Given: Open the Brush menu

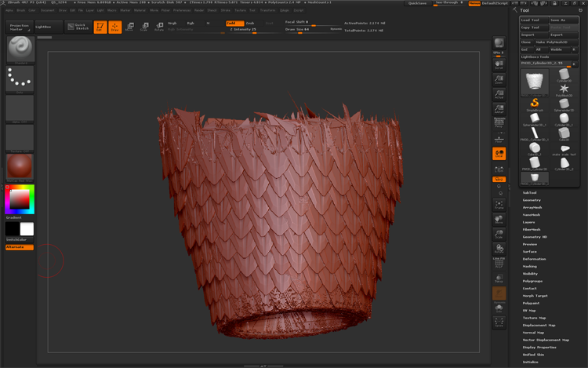Looking at the screenshot, I should pyautogui.click(x=21, y=10).
